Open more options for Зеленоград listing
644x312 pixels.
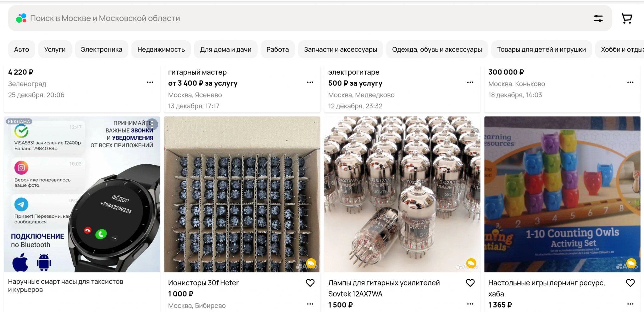click(x=150, y=82)
